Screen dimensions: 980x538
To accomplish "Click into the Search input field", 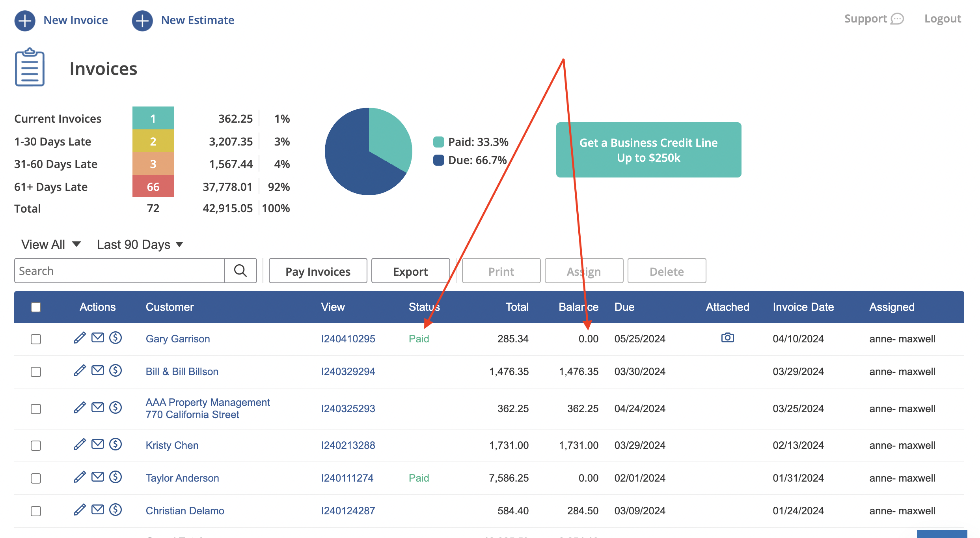I will point(119,271).
